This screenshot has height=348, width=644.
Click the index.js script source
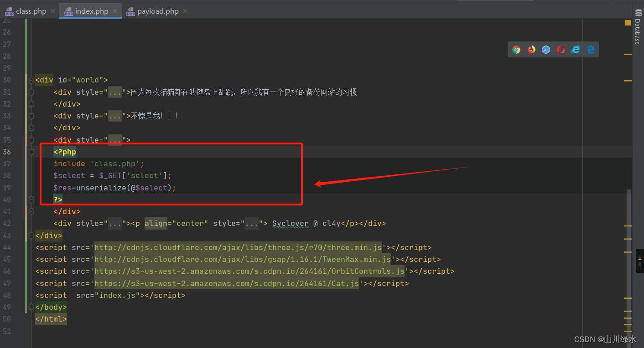pos(117,296)
